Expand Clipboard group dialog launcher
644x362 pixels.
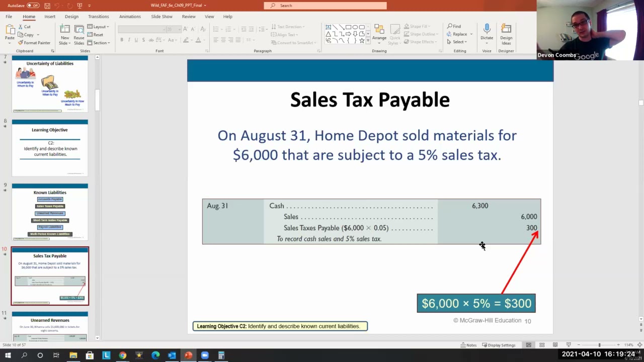53,51
